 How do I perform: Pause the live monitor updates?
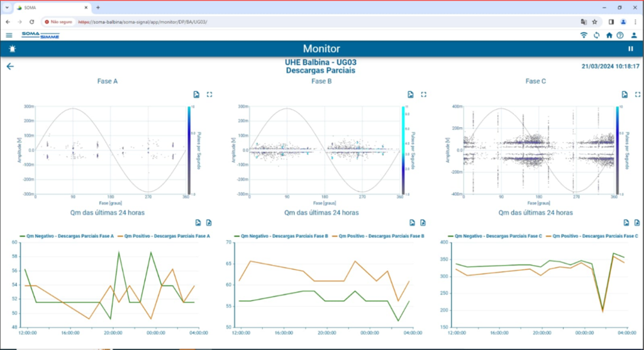tap(631, 49)
